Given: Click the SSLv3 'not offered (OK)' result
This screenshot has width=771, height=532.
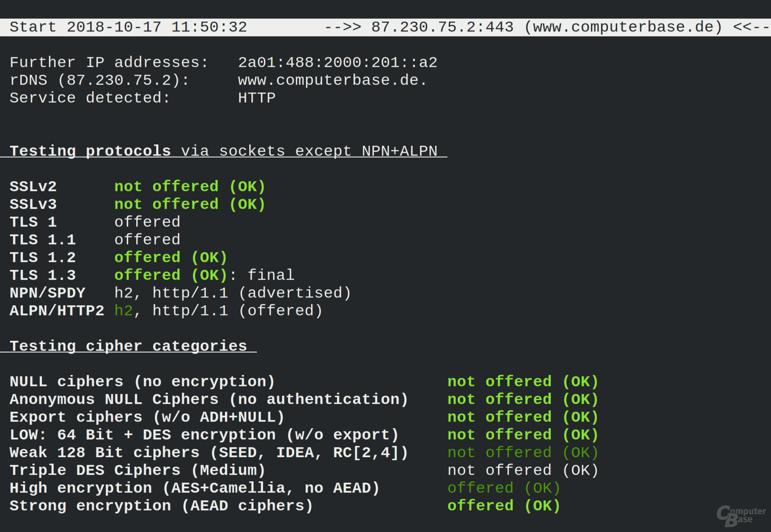Looking at the screenshot, I should pos(190,204).
